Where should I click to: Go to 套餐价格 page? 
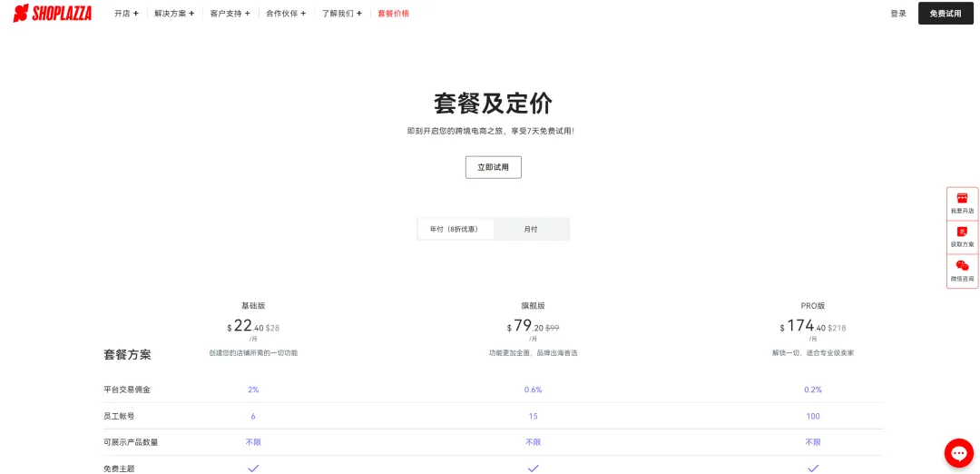point(394,14)
